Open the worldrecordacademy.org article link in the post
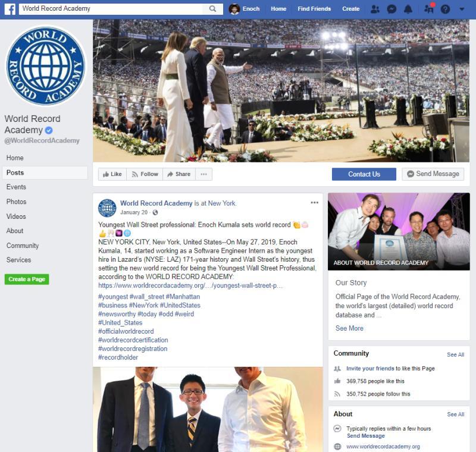The image size is (476, 452). pos(190,285)
